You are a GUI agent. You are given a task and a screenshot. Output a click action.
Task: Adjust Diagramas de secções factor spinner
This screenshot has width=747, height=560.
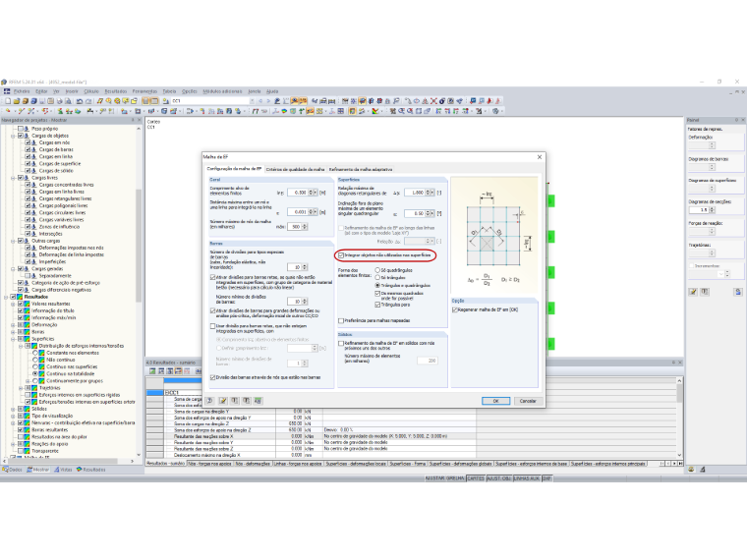pyautogui.click(x=713, y=209)
